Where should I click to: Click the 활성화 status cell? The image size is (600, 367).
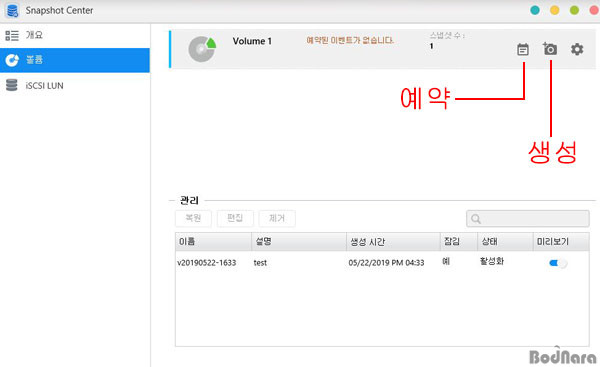point(492,261)
